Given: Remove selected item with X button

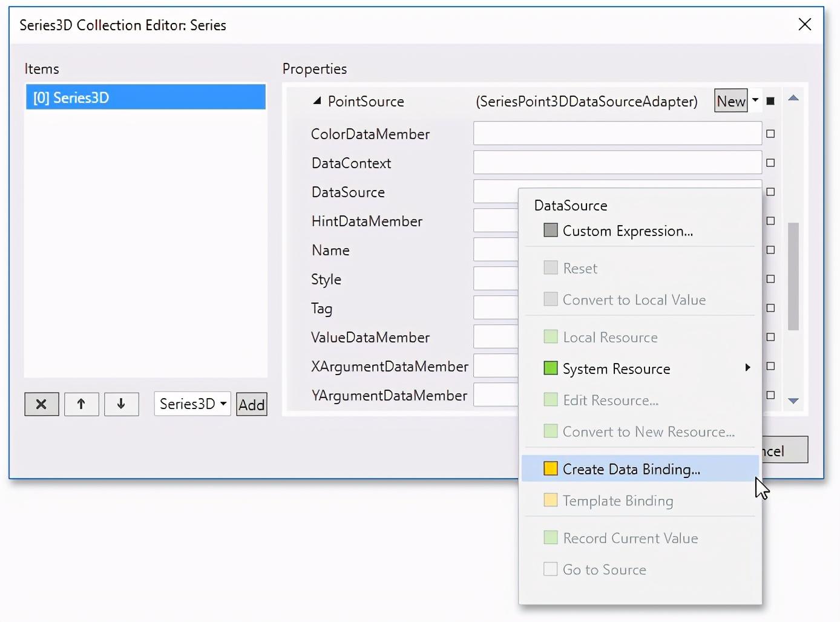Looking at the screenshot, I should point(42,404).
